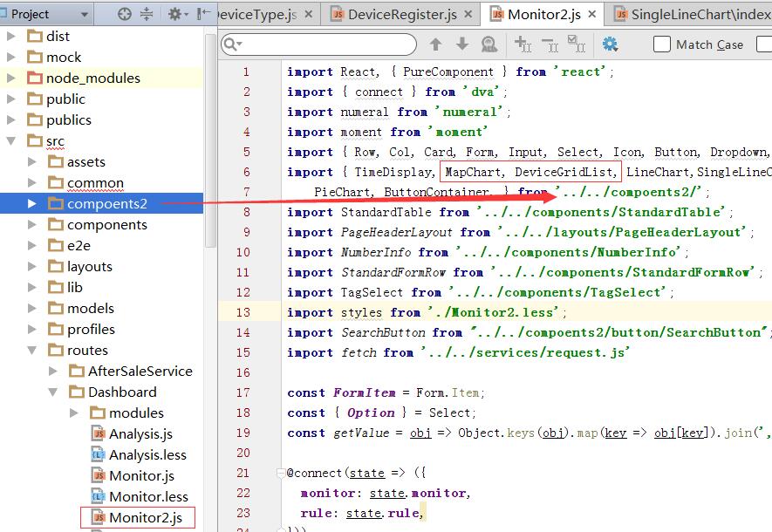The width and height of the screenshot is (772, 532).
Task: Close the Monitor2.js tab
Action: (x=592, y=14)
